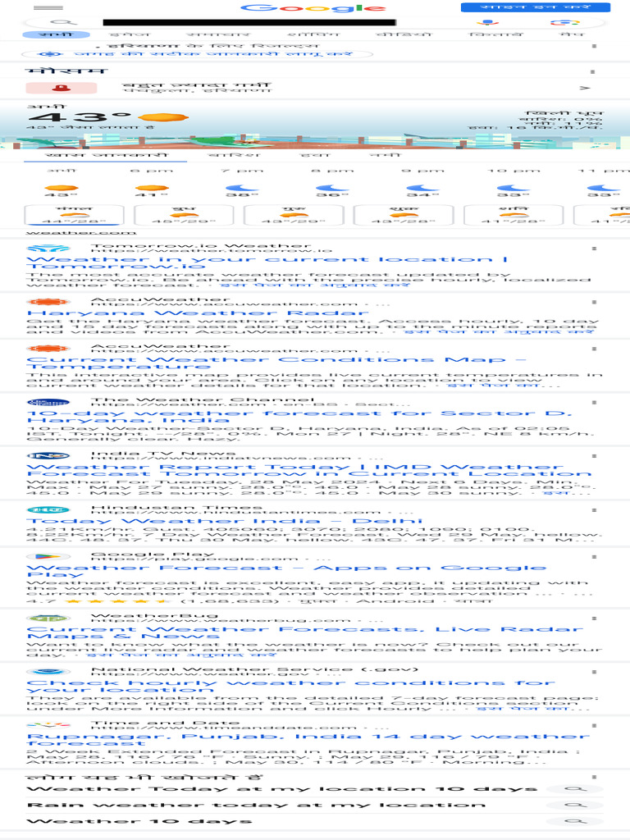630x840 pixels.
Task: Click the Google Play favicon
Action: coord(48,557)
